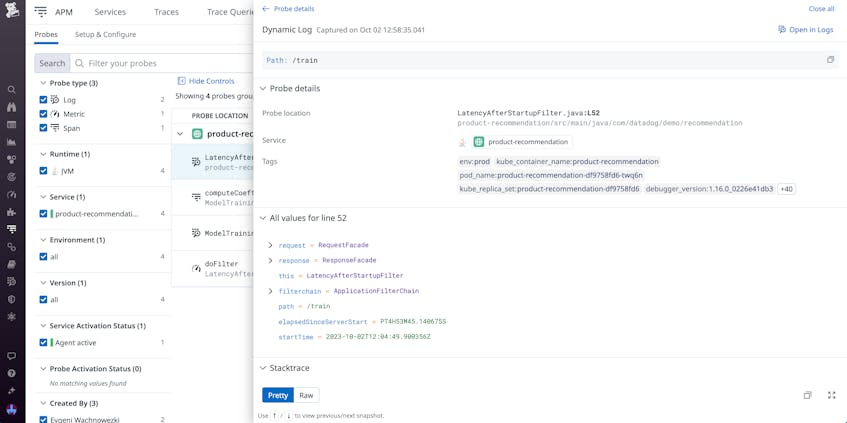This screenshot has height=423, width=847.
Task: Click the Search button
Action: pos(52,63)
